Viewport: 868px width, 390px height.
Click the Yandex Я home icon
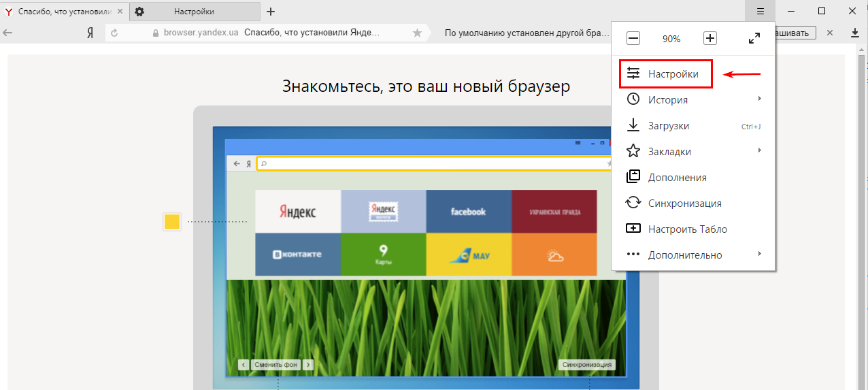pyautogui.click(x=90, y=33)
